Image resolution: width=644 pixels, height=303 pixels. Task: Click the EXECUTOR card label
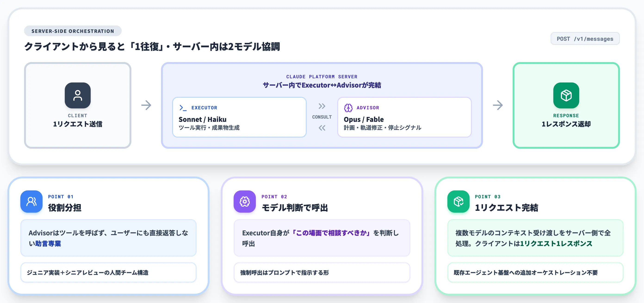point(204,108)
